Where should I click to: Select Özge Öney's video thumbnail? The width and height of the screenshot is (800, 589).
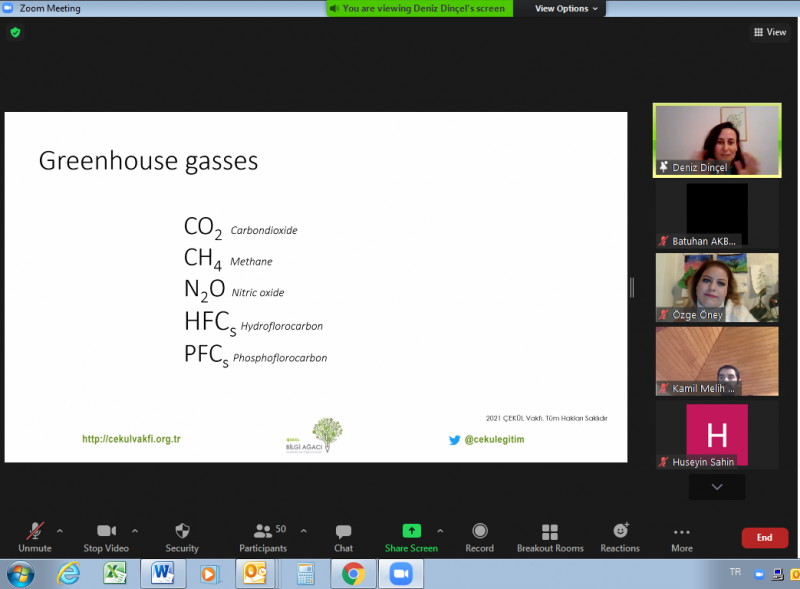click(x=716, y=287)
